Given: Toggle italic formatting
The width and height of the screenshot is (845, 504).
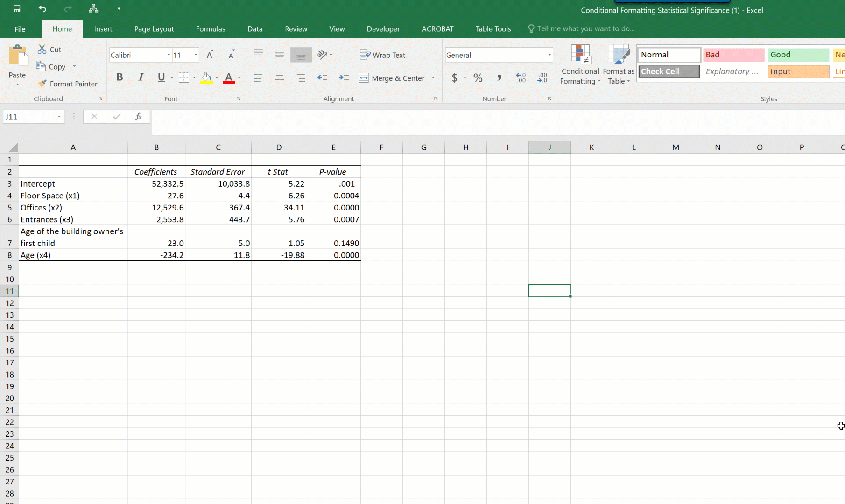Looking at the screenshot, I should pos(141,77).
